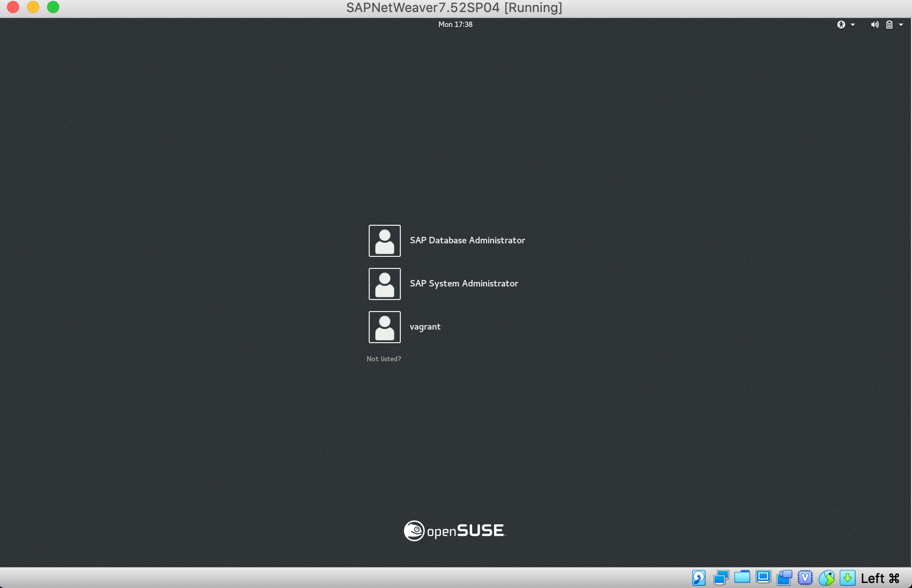This screenshot has width=912, height=588.
Task: Expand the system menu arrow
Action: point(901,25)
